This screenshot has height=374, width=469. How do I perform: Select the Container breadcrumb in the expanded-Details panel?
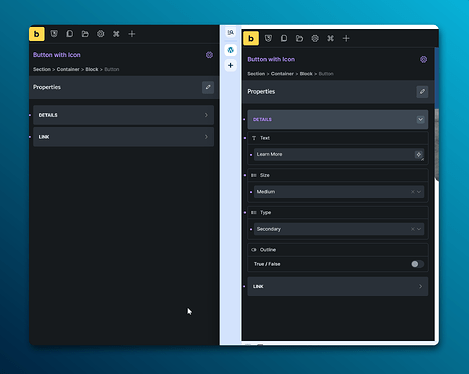[x=282, y=74]
